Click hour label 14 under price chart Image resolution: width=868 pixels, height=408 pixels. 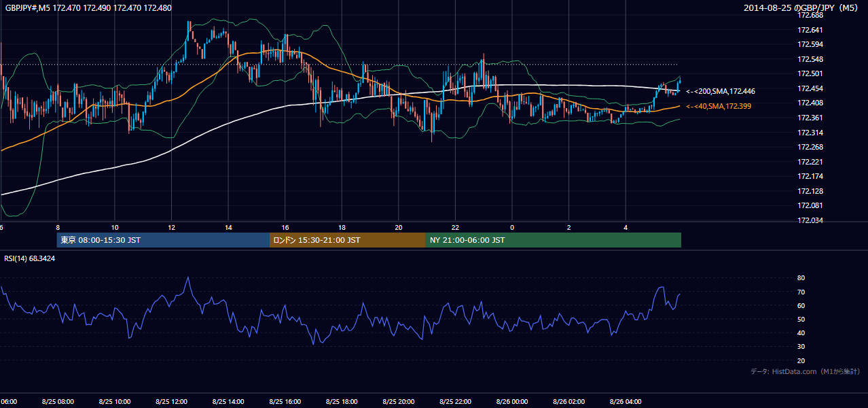pyautogui.click(x=229, y=228)
